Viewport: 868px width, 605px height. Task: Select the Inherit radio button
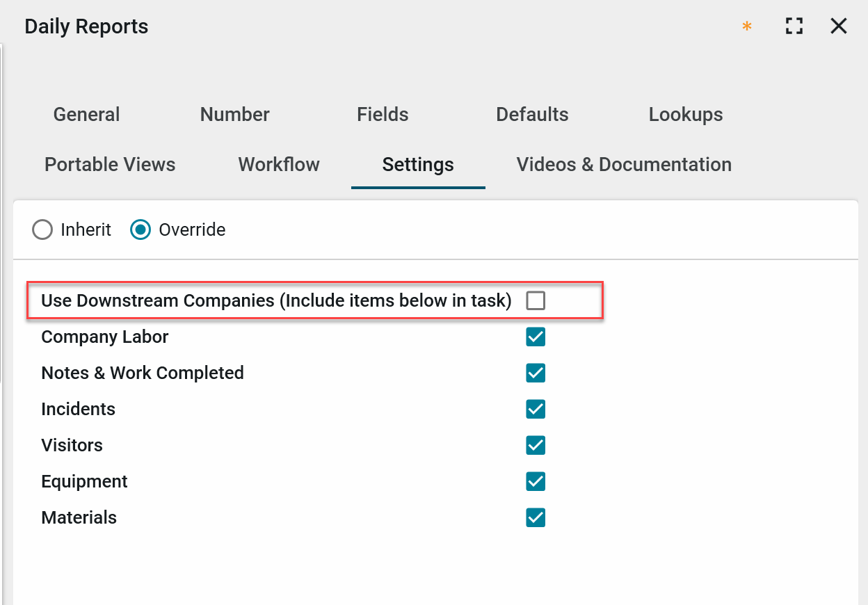tap(43, 230)
